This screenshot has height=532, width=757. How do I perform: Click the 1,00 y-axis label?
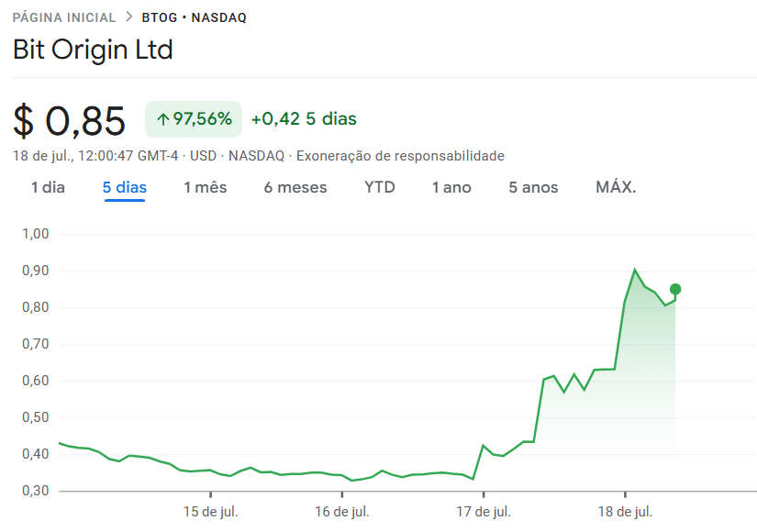coord(36,234)
